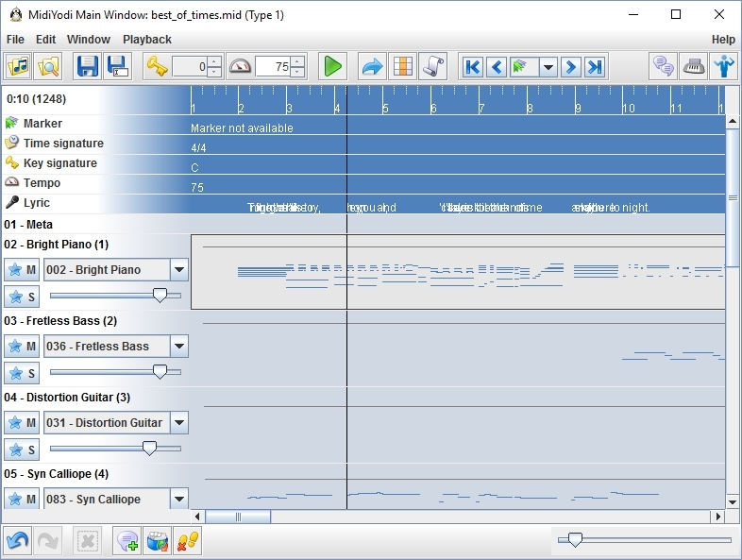Decrease tempo 75 with down stepper
Screen dimensions: 742x560
tap(297, 72)
